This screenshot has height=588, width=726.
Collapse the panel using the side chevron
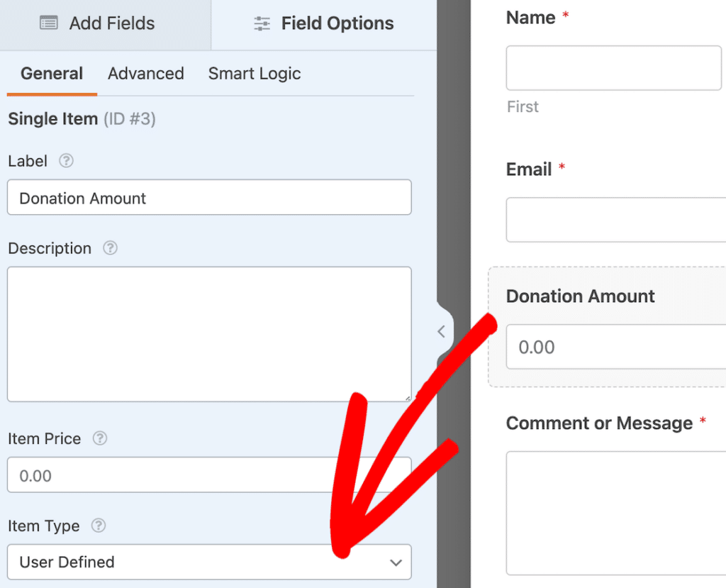442,331
